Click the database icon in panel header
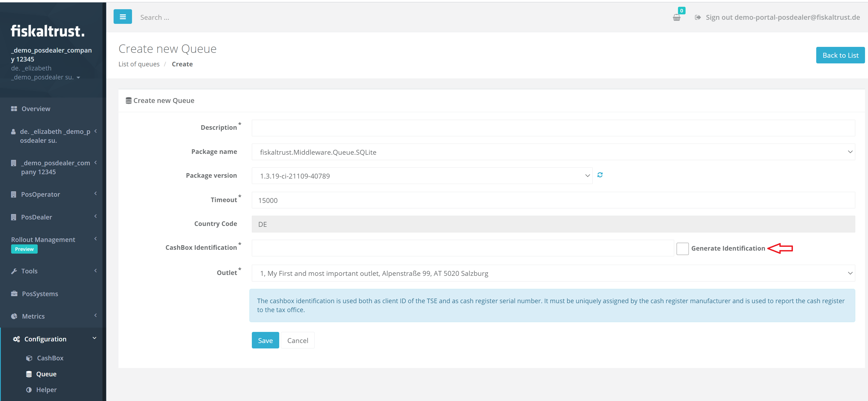 [x=128, y=101]
